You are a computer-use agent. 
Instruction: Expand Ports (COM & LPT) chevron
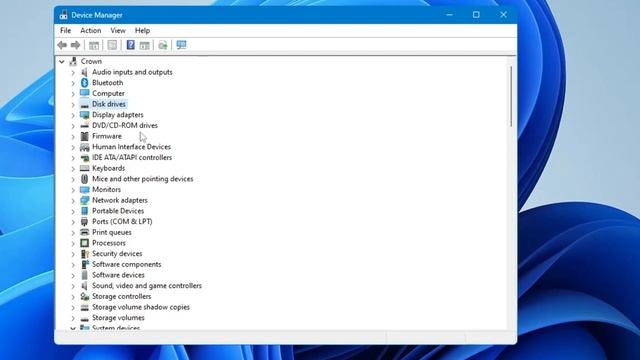(73, 222)
